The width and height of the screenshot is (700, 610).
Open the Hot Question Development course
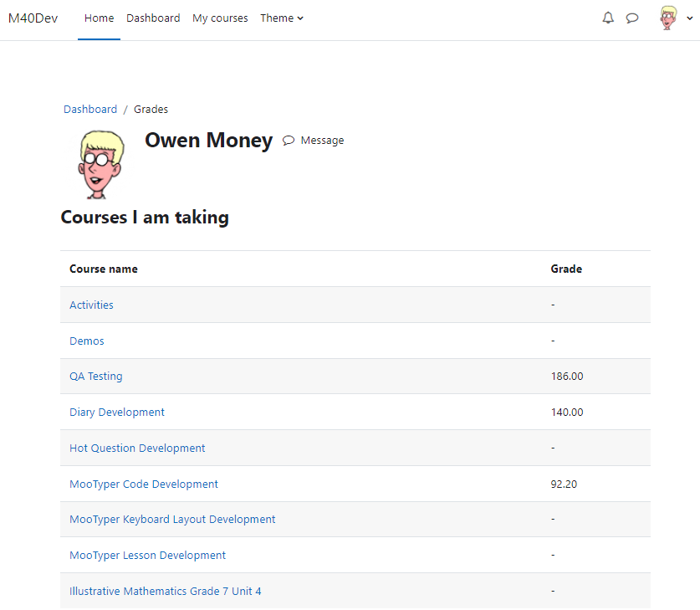coord(137,448)
